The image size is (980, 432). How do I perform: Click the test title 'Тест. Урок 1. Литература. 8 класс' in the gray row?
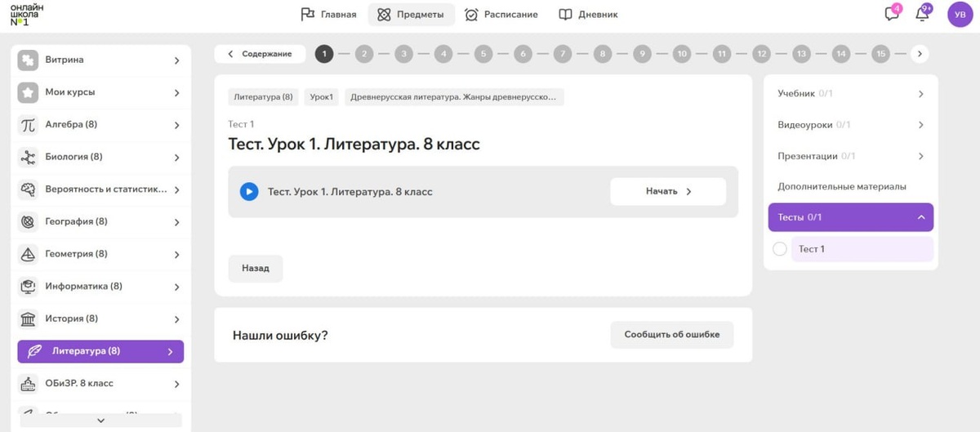pos(350,192)
